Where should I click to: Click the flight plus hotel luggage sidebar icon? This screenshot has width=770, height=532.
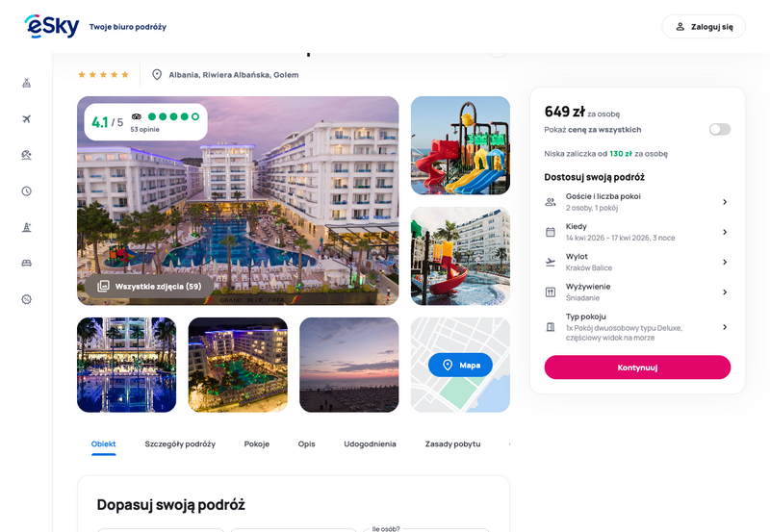27,83
